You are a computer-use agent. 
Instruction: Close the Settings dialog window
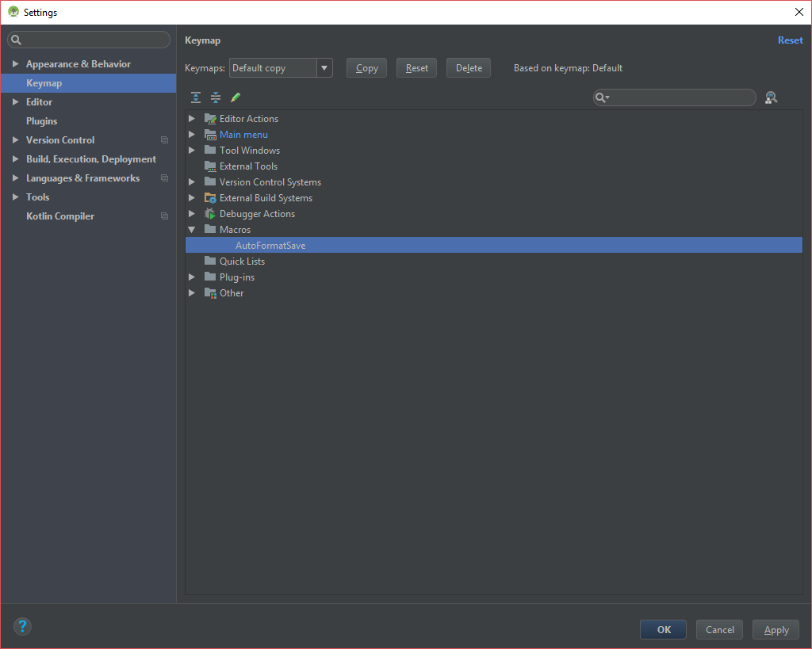(x=799, y=12)
